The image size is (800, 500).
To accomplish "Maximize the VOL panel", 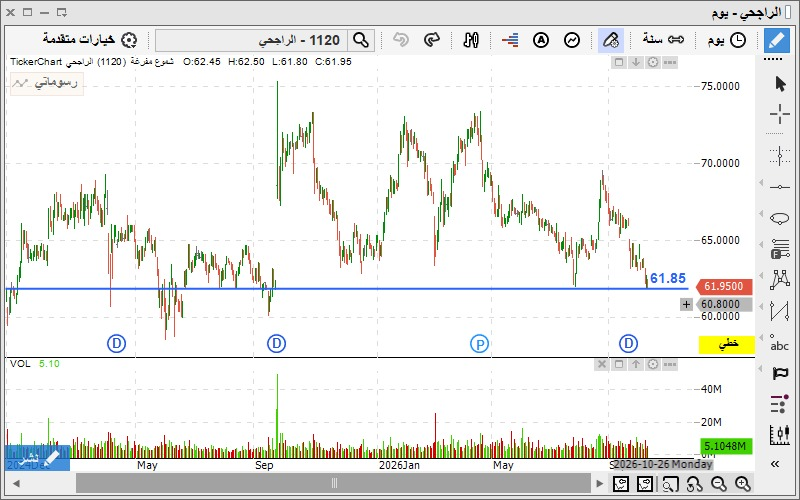I will (x=619, y=364).
